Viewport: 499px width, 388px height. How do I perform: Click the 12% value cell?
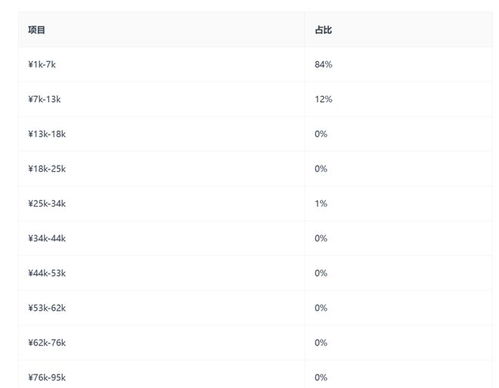(323, 99)
